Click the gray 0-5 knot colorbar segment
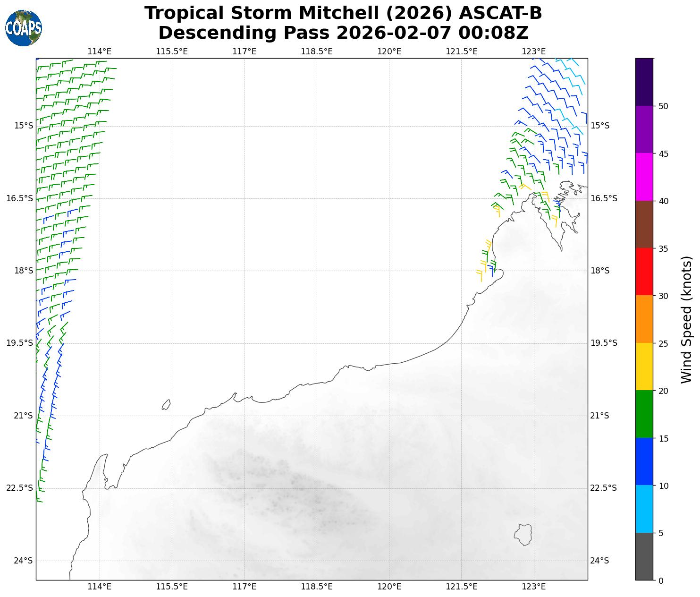This screenshot has width=700, height=597. click(644, 556)
